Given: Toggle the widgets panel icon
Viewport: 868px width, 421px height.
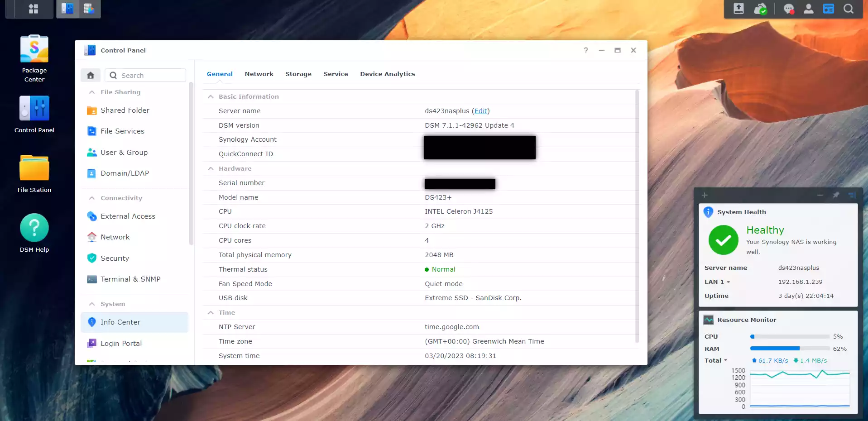Looking at the screenshot, I should click(829, 9).
